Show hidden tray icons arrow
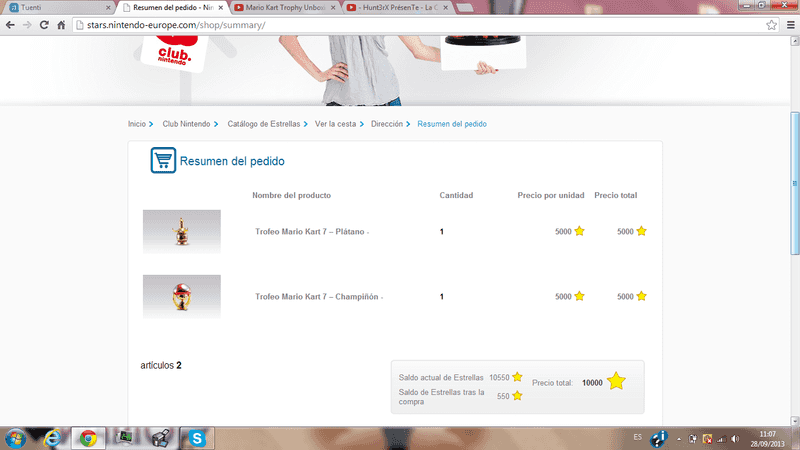This screenshot has height=450, width=800. coord(679,439)
